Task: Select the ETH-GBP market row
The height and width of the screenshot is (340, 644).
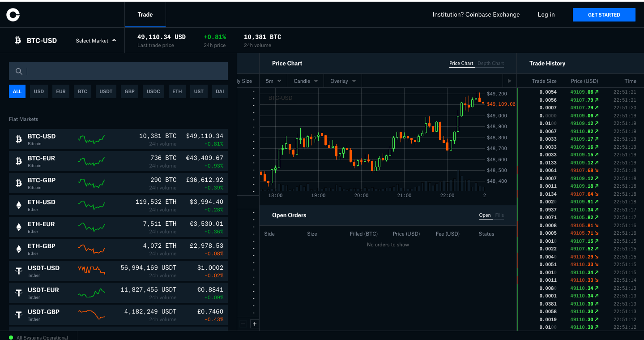Action: pos(118,250)
